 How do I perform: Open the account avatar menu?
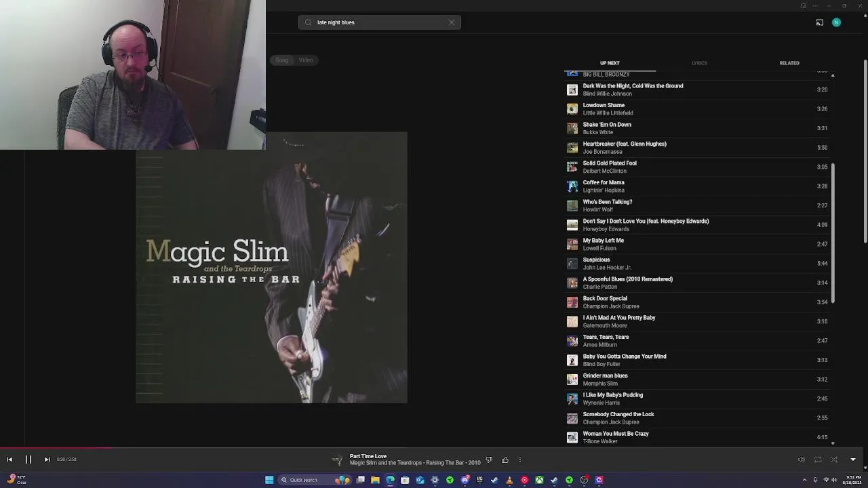click(x=836, y=22)
